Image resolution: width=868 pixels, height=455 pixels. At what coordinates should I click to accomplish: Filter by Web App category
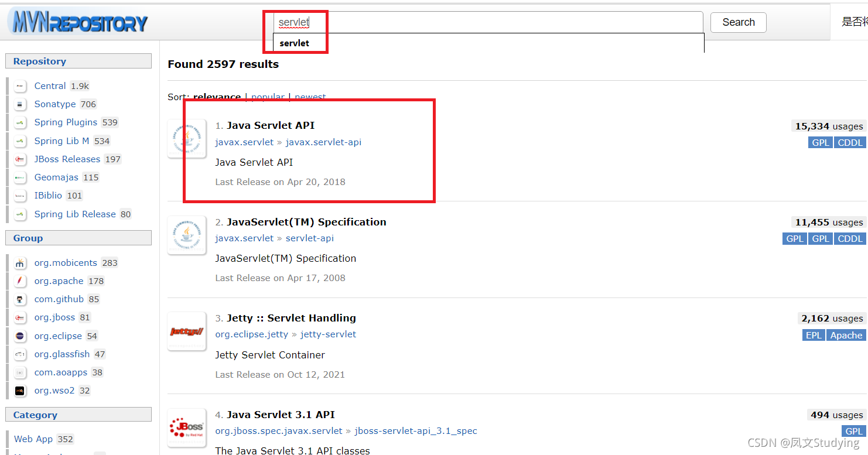(x=33, y=439)
